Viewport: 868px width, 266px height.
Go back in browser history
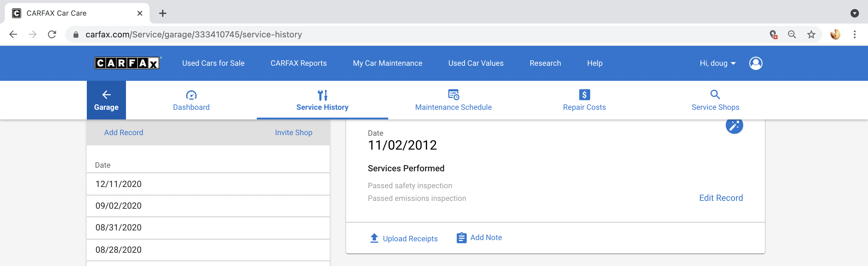[x=13, y=34]
